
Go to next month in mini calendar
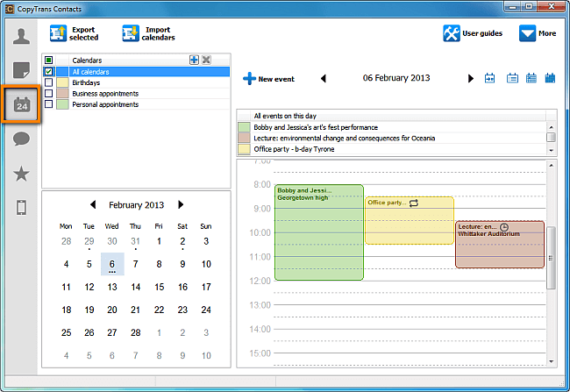point(181,204)
